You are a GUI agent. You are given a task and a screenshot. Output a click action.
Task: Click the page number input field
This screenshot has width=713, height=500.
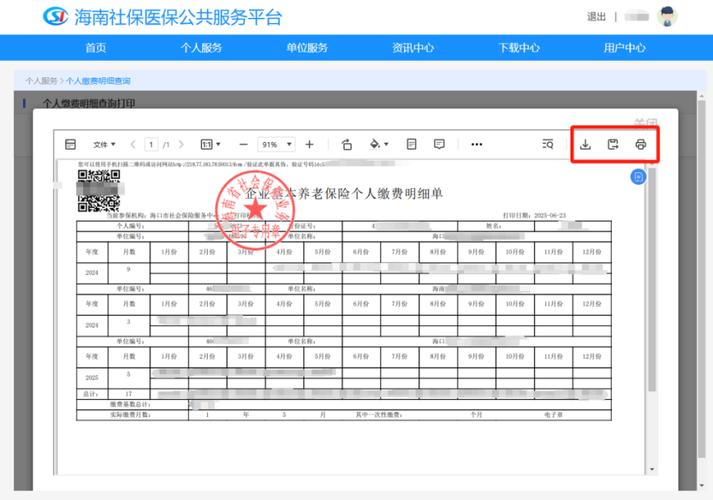[x=151, y=145]
